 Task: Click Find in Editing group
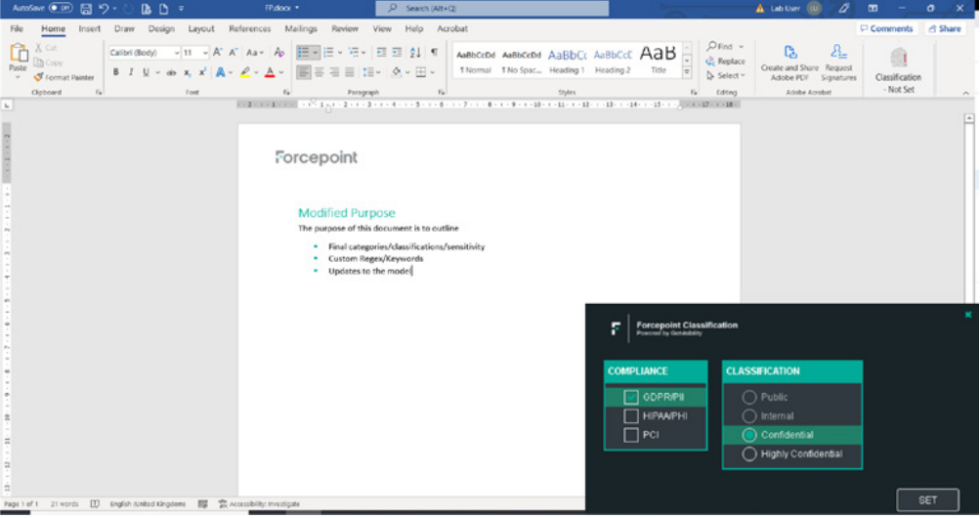pyautogui.click(x=720, y=46)
